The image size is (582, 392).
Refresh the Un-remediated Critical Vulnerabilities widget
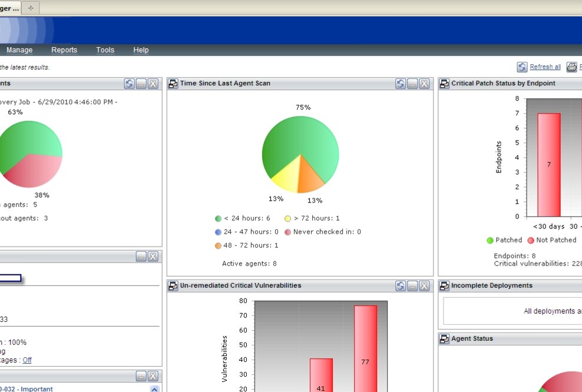coord(401,285)
